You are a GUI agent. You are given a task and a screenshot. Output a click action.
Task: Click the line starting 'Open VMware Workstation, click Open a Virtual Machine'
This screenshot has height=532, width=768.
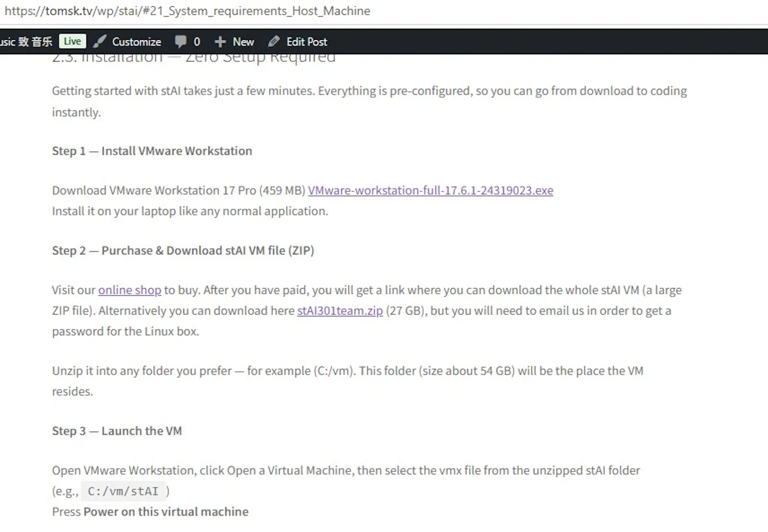(x=346, y=471)
